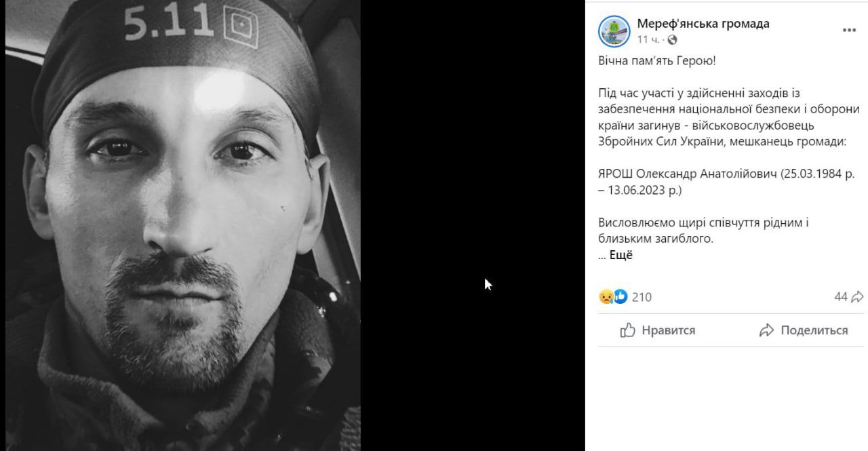Image resolution: width=868 pixels, height=451 pixels.
Task: Click the arrow icon of Поделиться
Action: (767, 330)
